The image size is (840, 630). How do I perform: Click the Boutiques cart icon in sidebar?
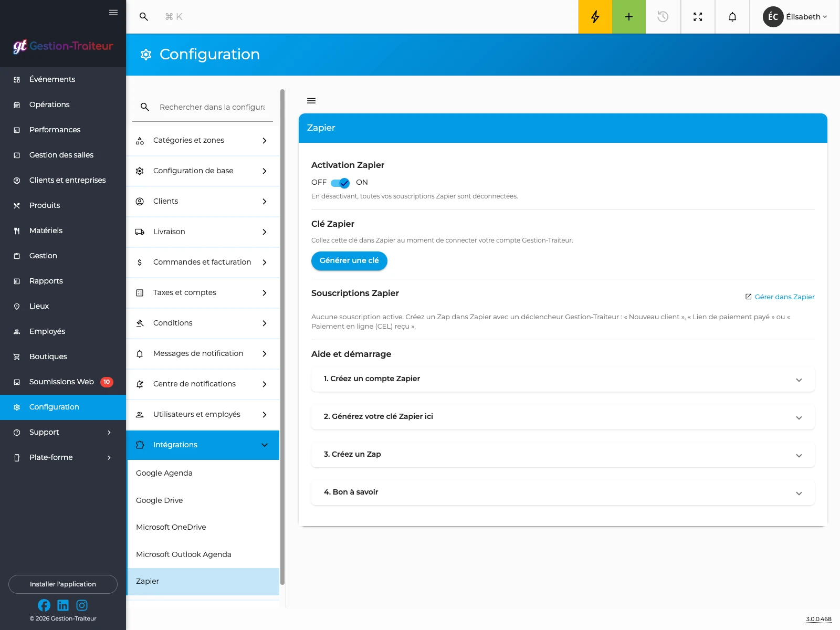[x=17, y=356]
